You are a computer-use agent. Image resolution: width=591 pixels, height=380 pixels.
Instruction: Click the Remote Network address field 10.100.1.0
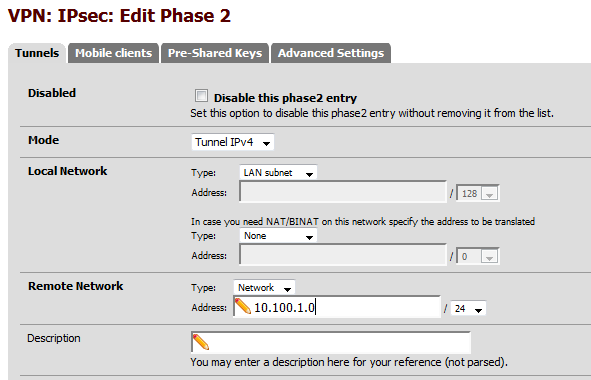[x=337, y=307]
